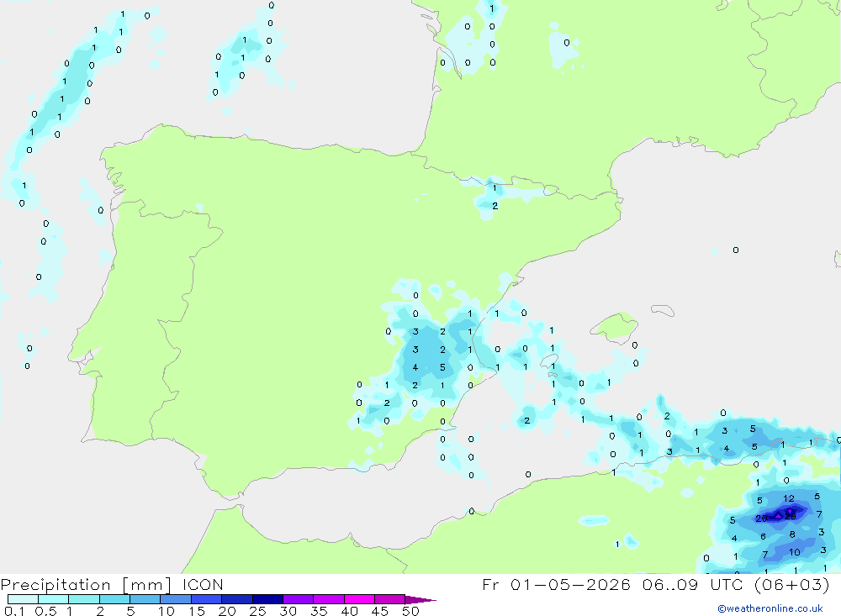Select the 2–5 mm legend color box
The width and height of the screenshot is (841, 616).
click(x=114, y=599)
